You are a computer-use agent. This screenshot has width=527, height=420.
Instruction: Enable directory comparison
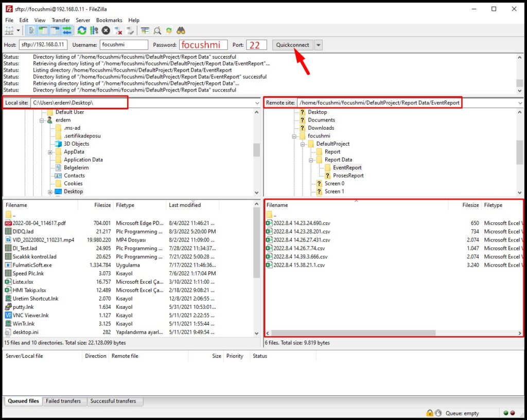[x=145, y=30]
